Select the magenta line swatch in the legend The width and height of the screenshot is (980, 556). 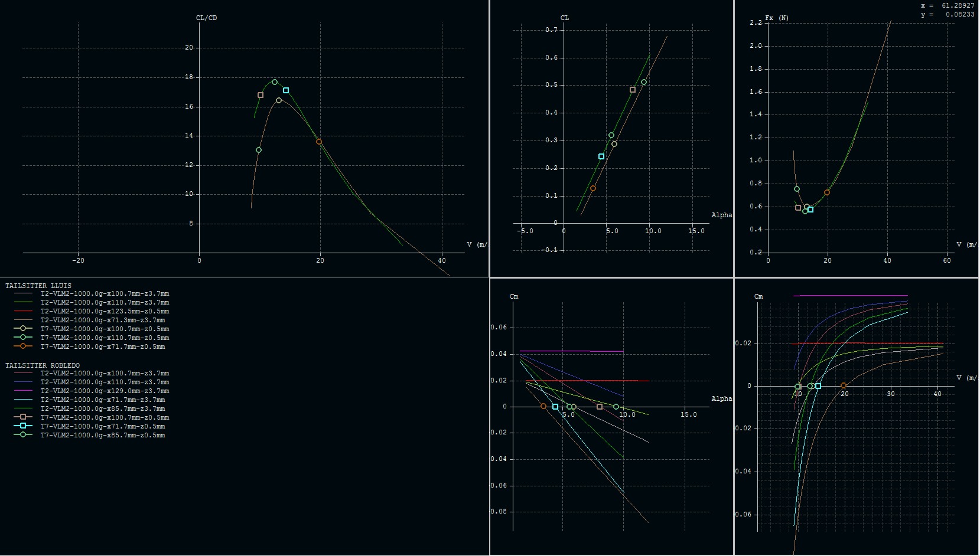[x=23, y=391]
